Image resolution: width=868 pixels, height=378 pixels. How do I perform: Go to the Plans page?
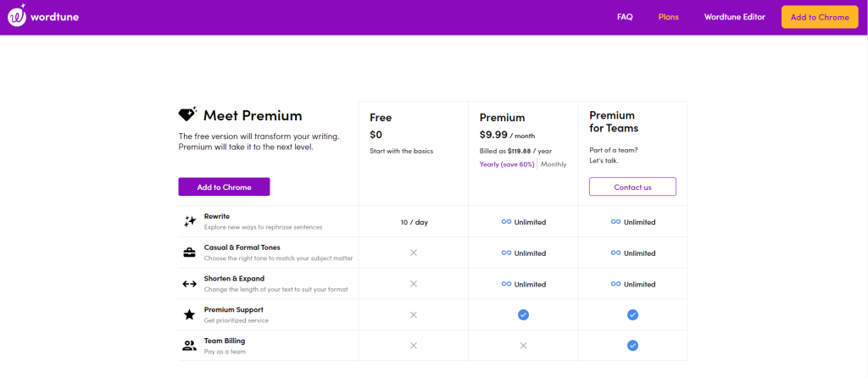(x=668, y=17)
